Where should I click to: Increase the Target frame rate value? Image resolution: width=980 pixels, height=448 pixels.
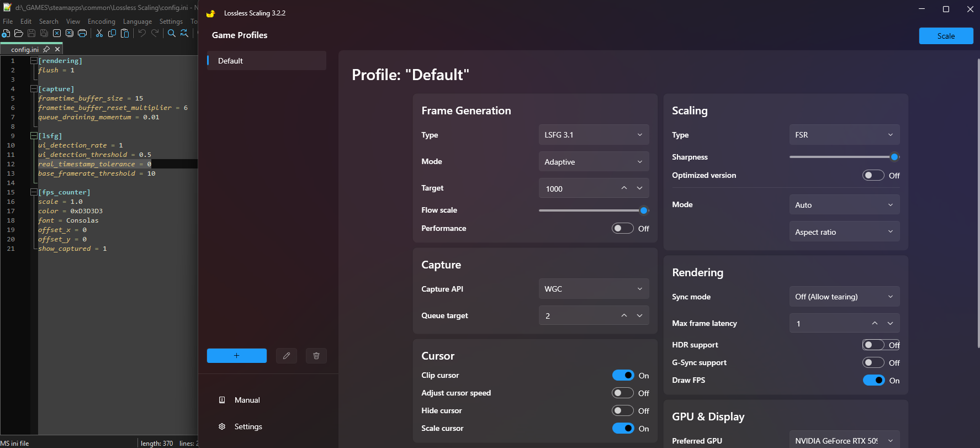point(624,188)
